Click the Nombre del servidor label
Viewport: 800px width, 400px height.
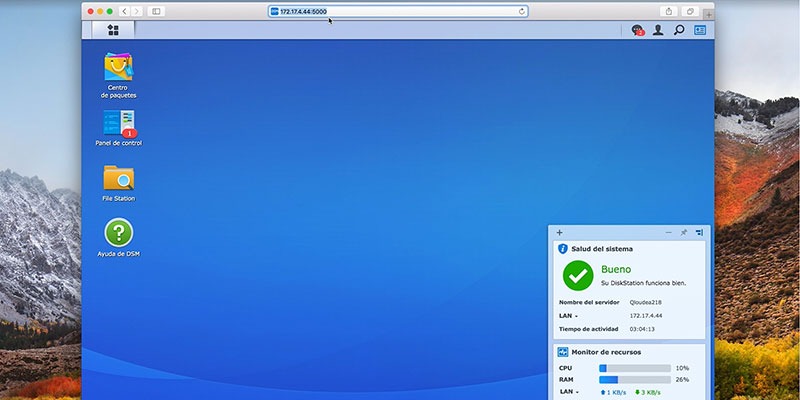(589, 303)
